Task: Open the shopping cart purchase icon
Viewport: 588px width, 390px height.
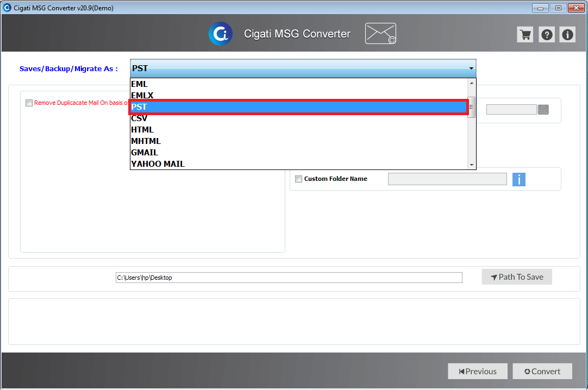Action: point(525,35)
